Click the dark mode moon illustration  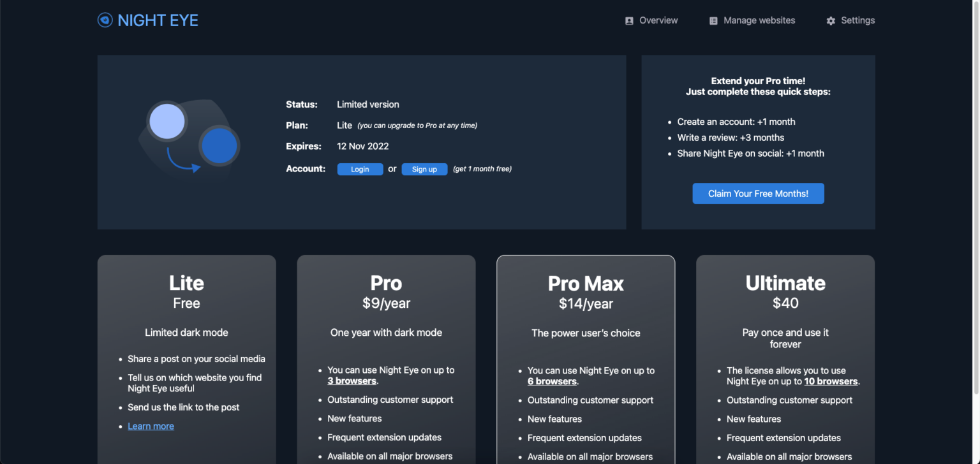tap(188, 136)
